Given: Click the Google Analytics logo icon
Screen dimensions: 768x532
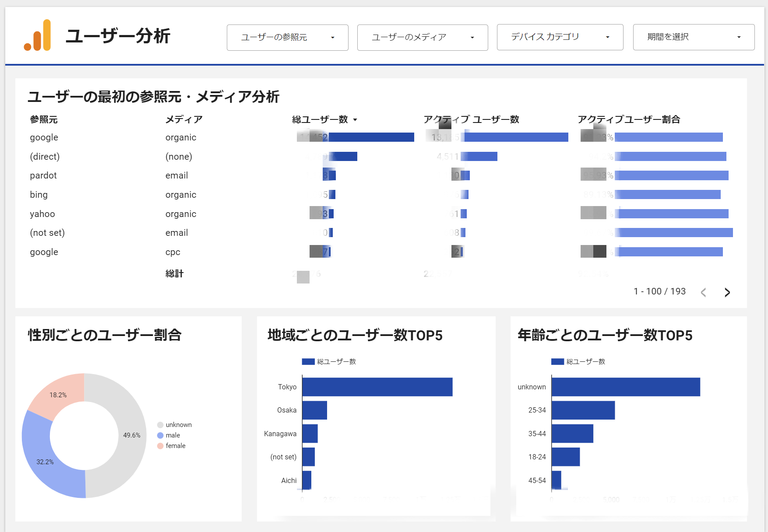Looking at the screenshot, I should (x=38, y=35).
